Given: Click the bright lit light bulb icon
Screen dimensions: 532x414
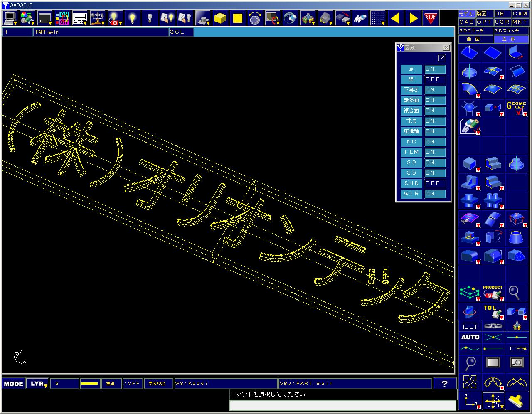Looking at the screenshot, I should [132, 18].
